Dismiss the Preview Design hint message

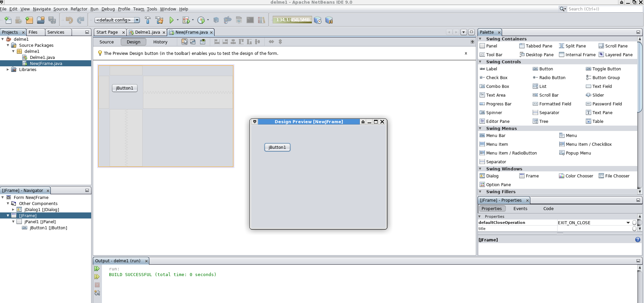click(x=466, y=53)
